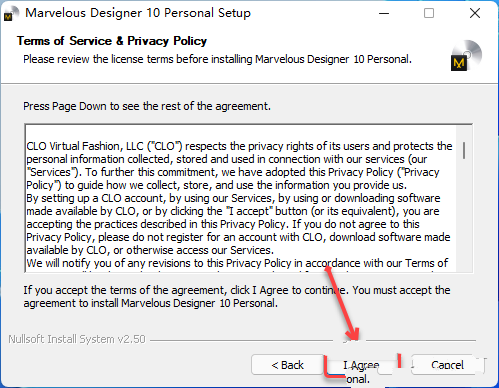Click the Terms of Service & Privacy Policy heading
The height and width of the screenshot is (388, 499).
pyautogui.click(x=112, y=41)
